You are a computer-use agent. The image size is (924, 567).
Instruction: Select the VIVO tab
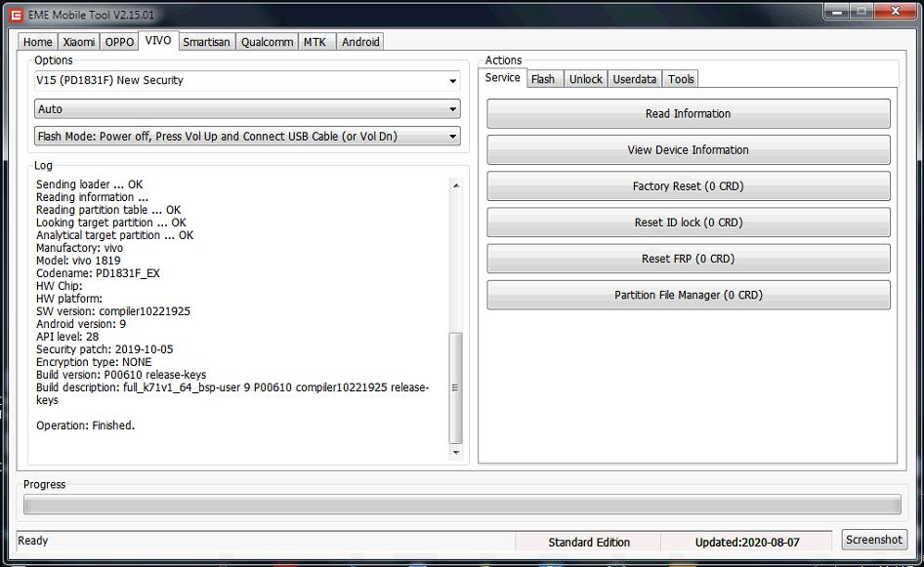(x=158, y=41)
